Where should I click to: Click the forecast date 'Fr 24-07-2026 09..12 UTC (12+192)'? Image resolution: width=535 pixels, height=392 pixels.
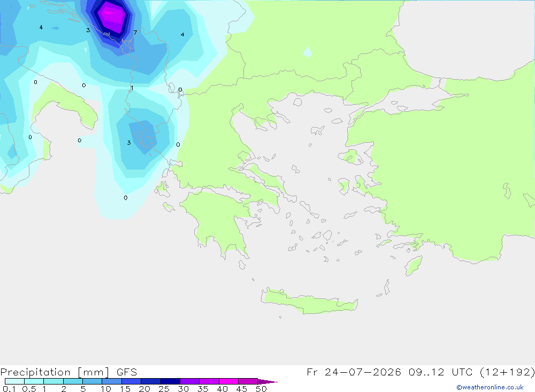coord(421,372)
